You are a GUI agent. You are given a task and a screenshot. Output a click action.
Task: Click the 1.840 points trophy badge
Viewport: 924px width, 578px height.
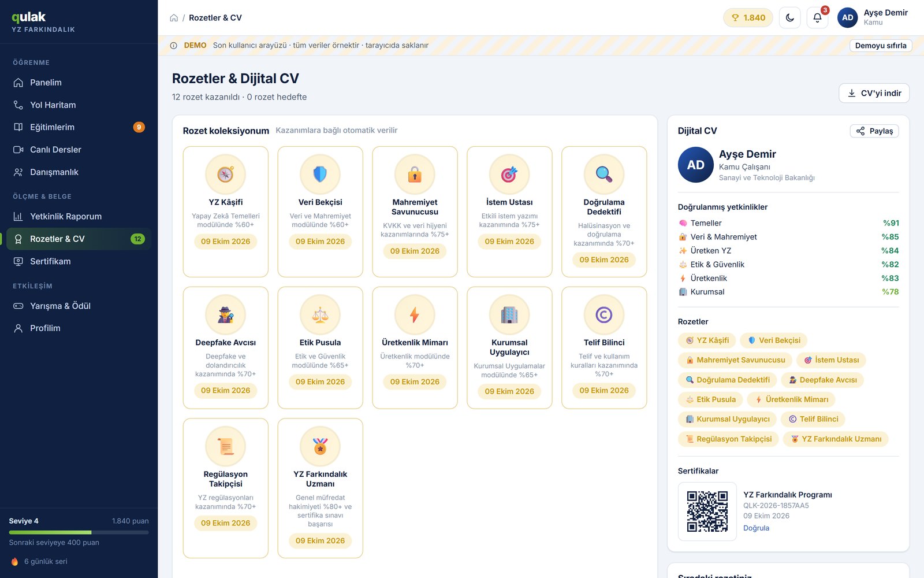(748, 18)
